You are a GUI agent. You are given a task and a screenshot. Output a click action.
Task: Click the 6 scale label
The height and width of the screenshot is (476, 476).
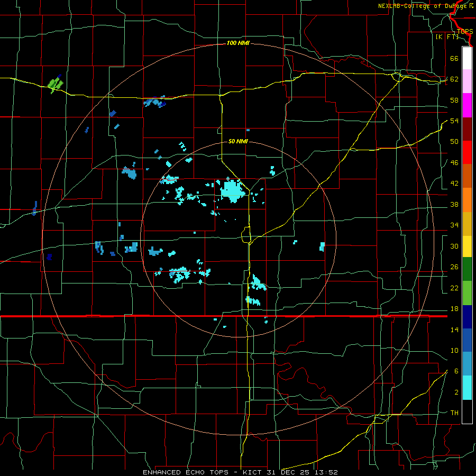tap(456, 371)
